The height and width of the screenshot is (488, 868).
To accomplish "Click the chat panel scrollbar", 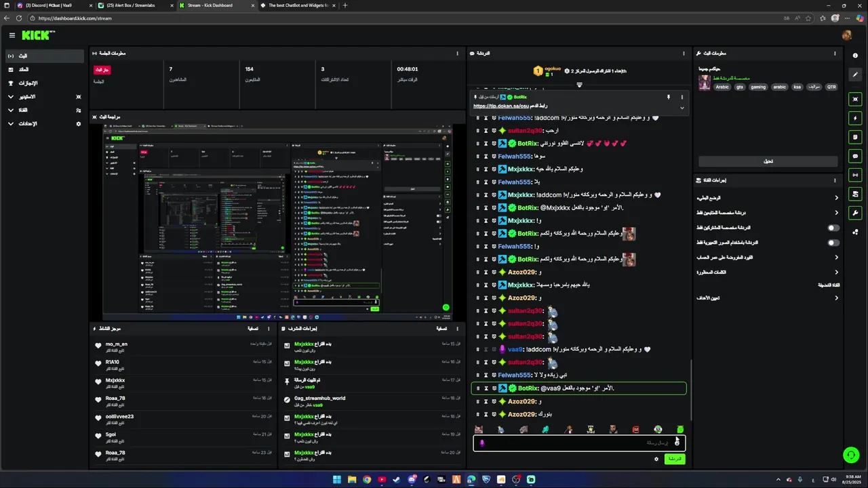I will click(690, 390).
